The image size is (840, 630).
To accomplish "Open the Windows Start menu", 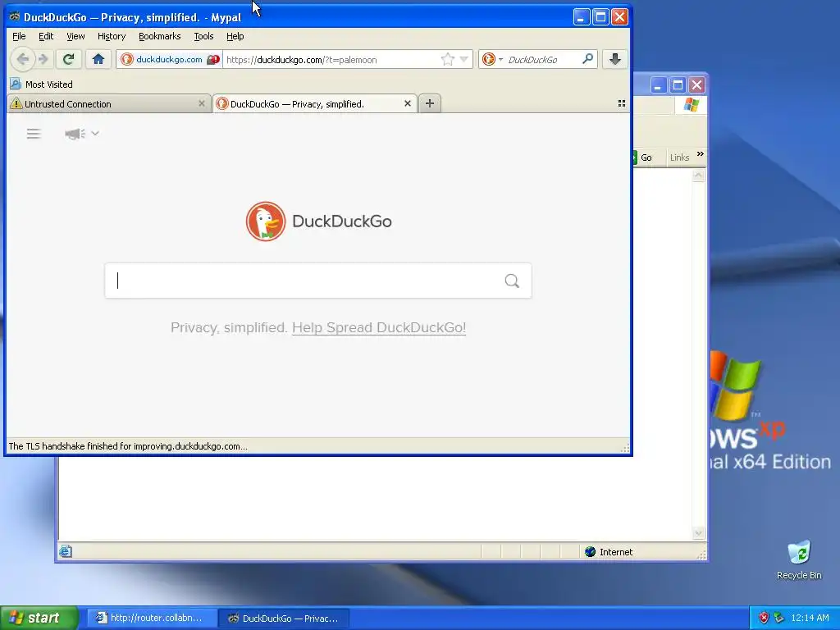I will (39, 618).
